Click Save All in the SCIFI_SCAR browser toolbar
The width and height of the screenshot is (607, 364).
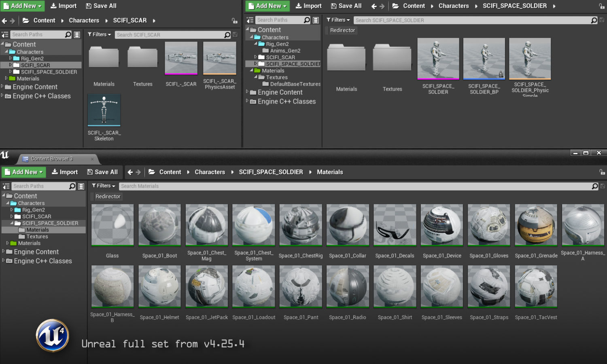pyautogui.click(x=101, y=6)
